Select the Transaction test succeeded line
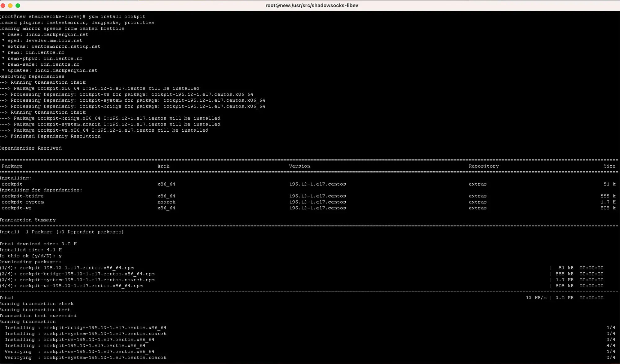Image resolution: width=620 pixels, height=364 pixels. click(x=38, y=315)
